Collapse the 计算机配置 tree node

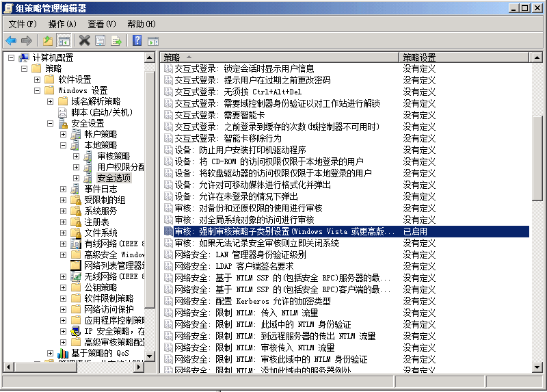pyautogui.click(x=11, y=57)
